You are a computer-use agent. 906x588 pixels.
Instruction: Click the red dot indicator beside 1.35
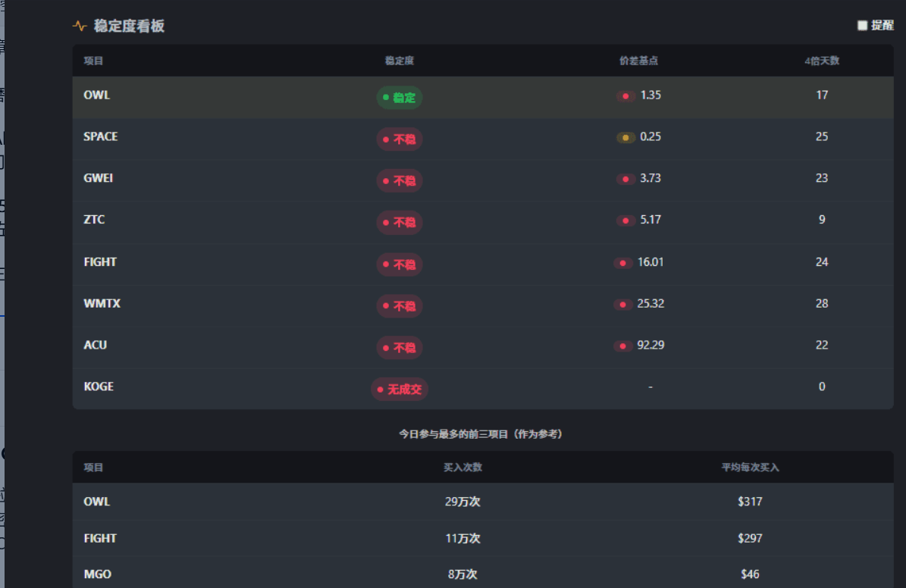[625, 96]
